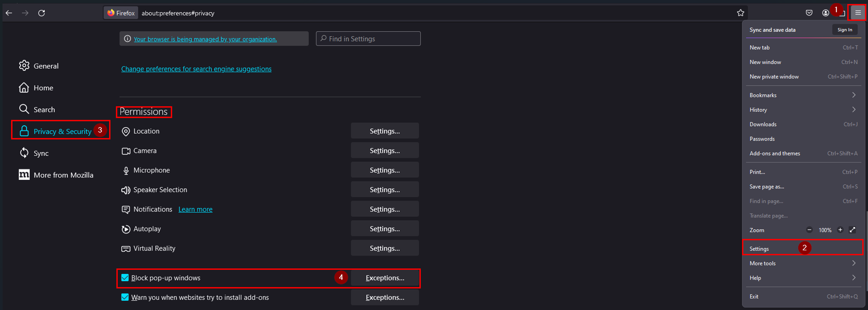
Task: Toggle warn about add-on installs checkbox
Action: [x=125, y=297]
